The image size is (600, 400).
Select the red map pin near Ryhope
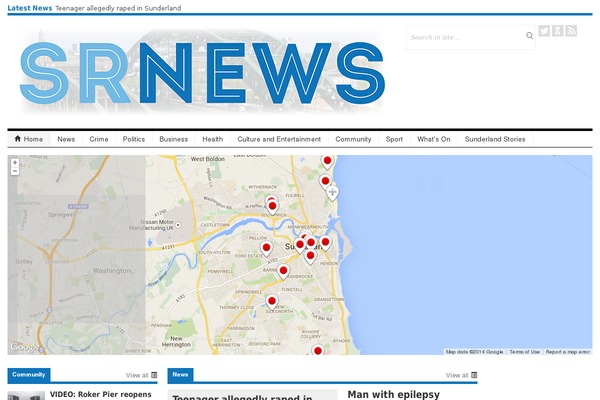tap(318, 350)
